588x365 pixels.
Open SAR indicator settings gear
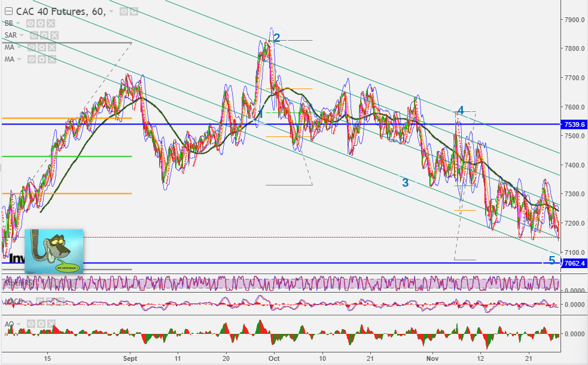click(44, 35)
